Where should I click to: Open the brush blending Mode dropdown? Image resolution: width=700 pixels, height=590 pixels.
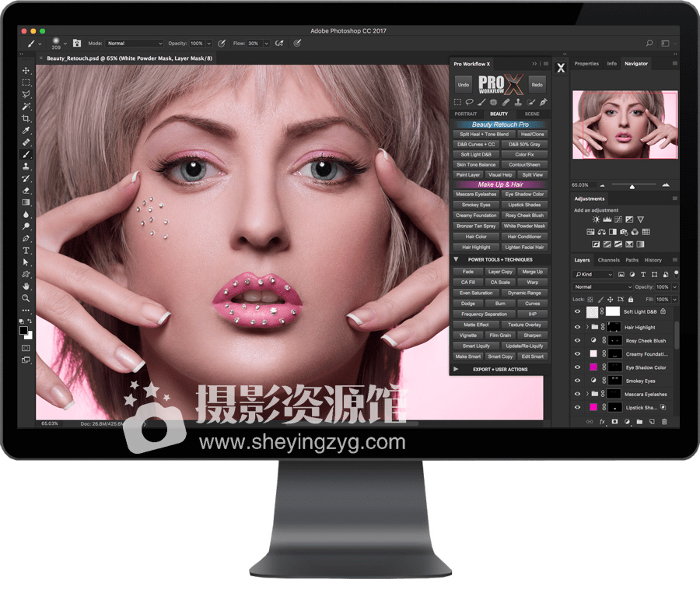[x=135, y=44]
